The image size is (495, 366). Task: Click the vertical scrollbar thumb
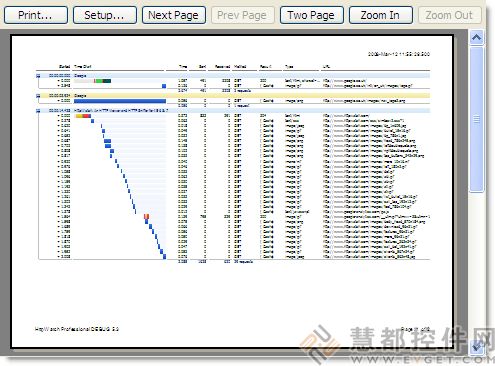477,119
